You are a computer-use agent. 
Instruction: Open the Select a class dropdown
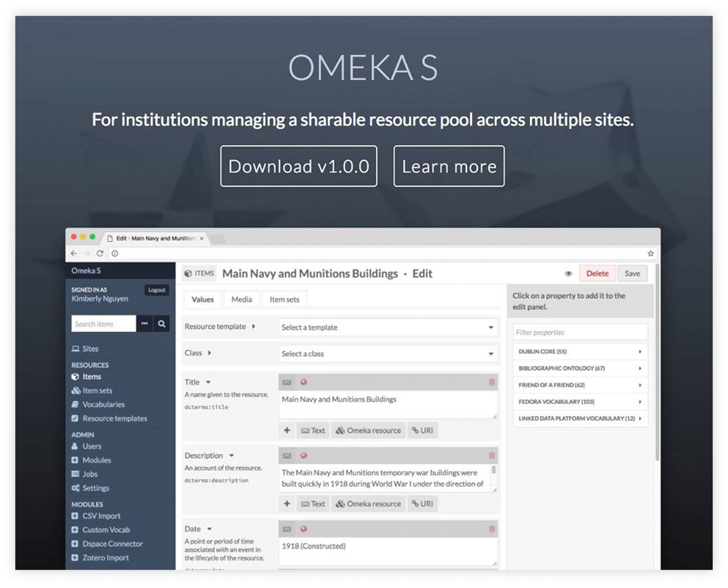click(x=387, y=353)
